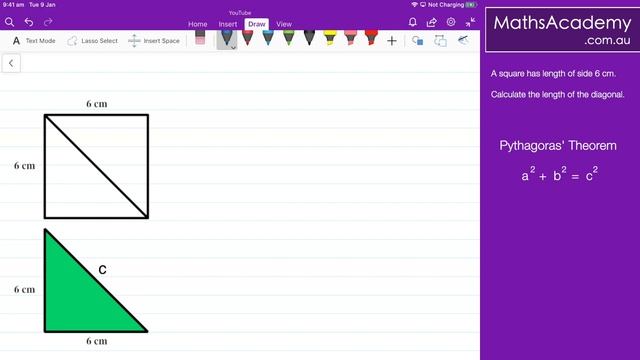Add a new pen with the plus button
The width and height of the screenshot is (640, 360).
tap(392, 41)
